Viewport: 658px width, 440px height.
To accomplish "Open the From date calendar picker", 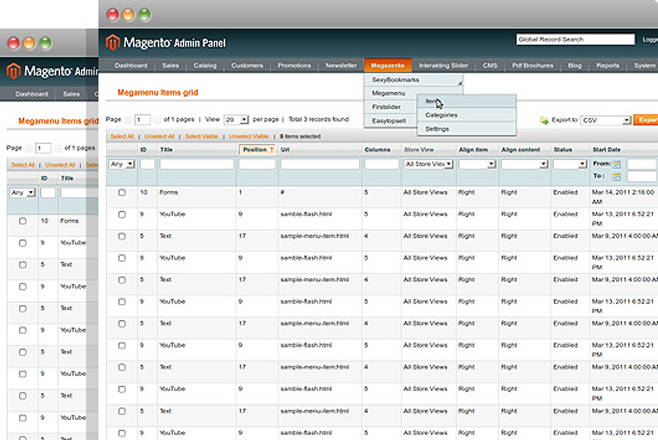I will click(617, 163).
